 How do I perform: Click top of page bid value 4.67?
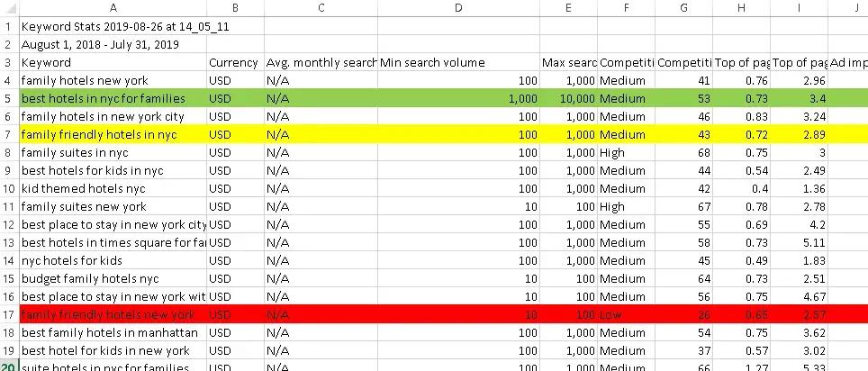pyautogui.click(x=799, y=297)
